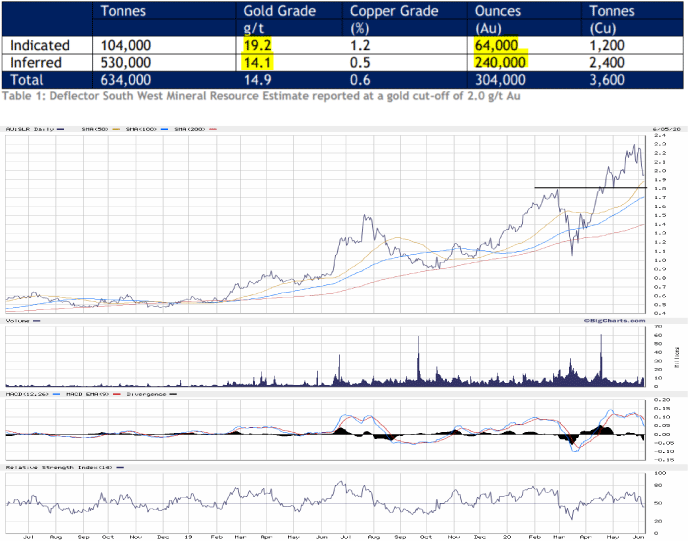Viewport: 688px width, 542px height.
Task: Click the Indicated row label
Action: (40, 45)
